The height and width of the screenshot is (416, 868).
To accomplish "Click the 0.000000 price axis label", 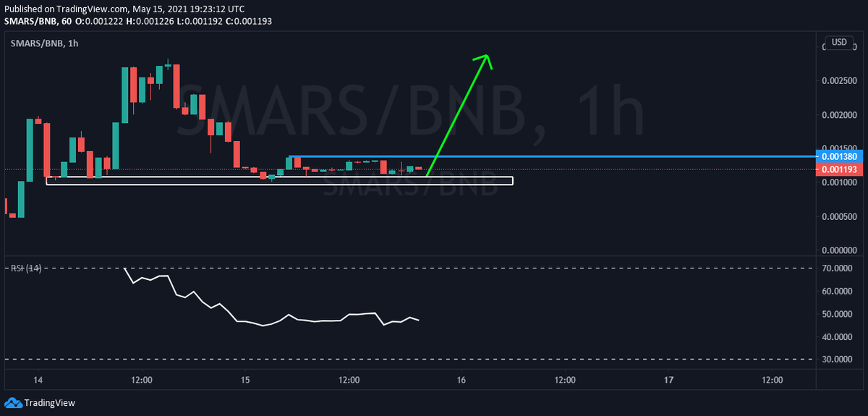I will (839, 250).
